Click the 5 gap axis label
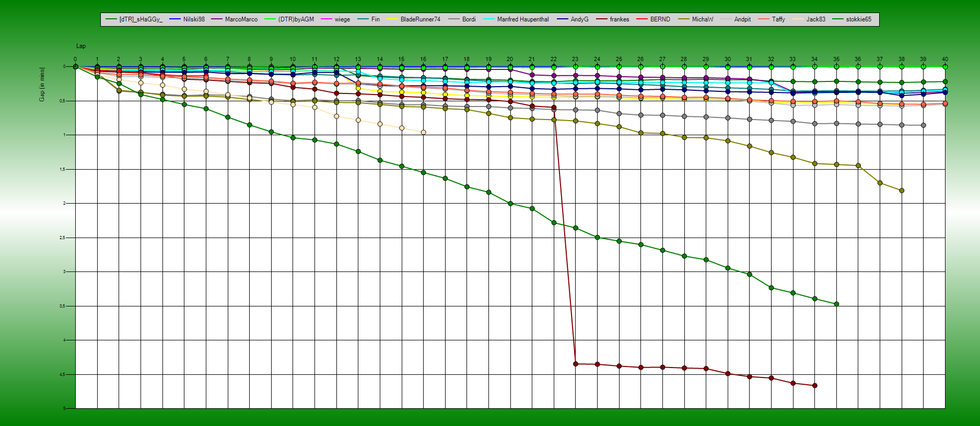Viewport: 980px width, 426px height. [64, 408]
